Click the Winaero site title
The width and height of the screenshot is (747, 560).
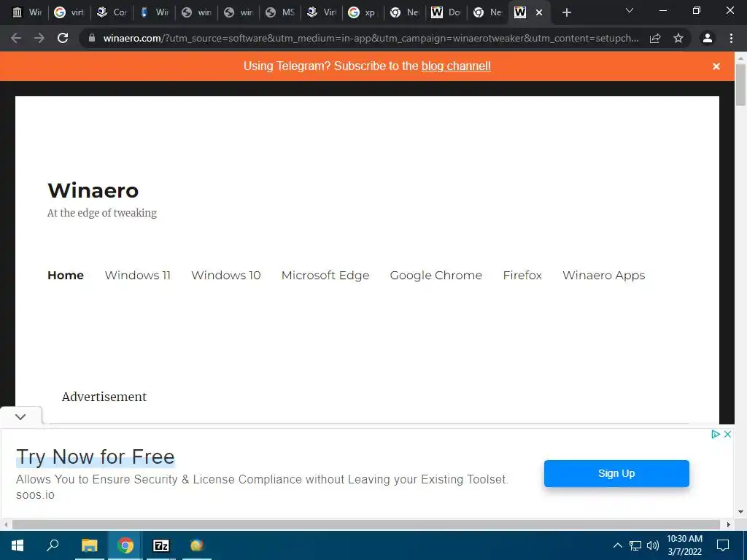click(93, 190)
